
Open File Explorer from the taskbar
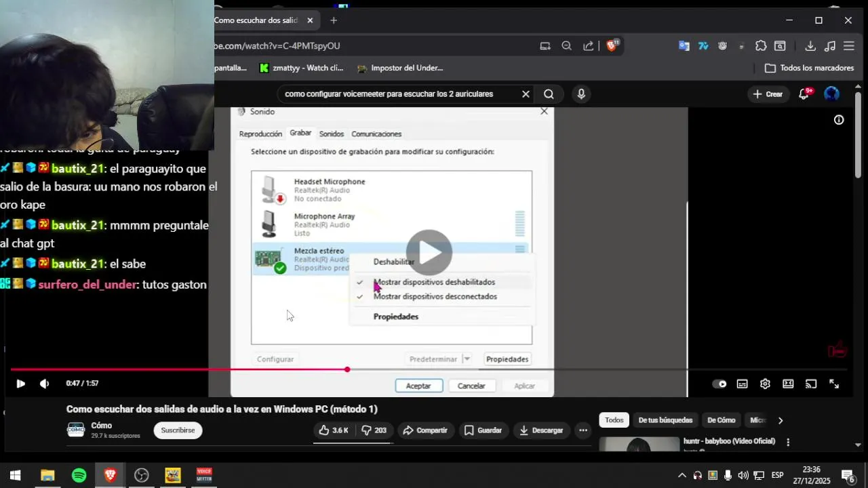(47, 475)
